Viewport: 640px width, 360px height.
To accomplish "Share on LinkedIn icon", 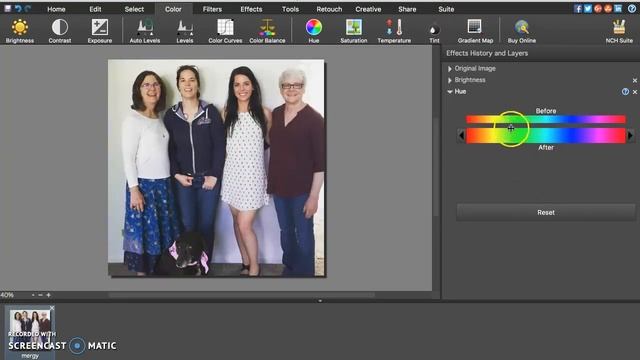I will click(618, 9).
